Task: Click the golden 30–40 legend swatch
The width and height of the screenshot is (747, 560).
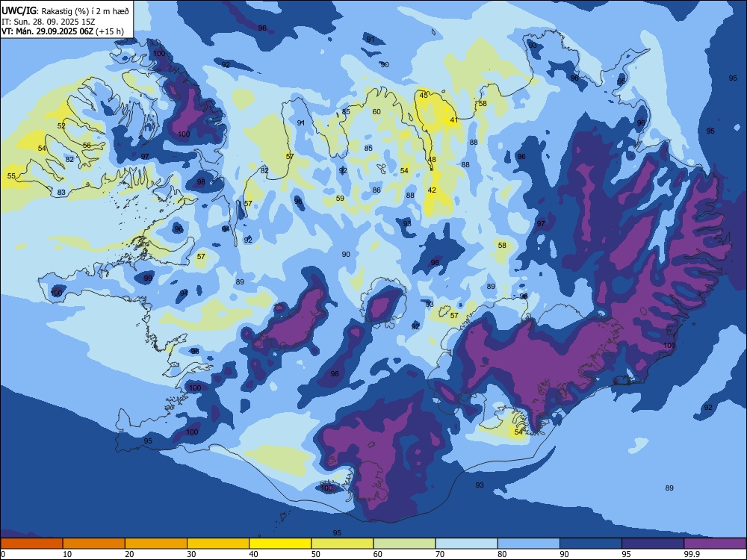Action: (x=218, y=544)
